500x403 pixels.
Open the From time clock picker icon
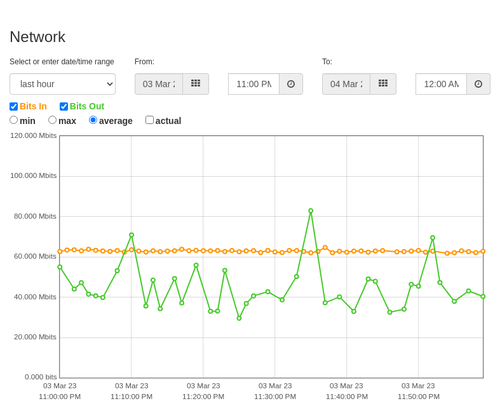(291, 84)
